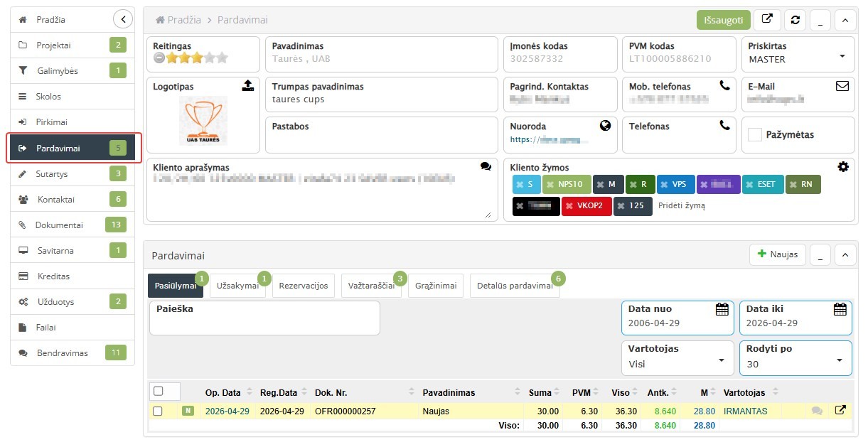Click phone icon in Mob. telefonas field
This screenshot has width=868, height=447.
724,85
